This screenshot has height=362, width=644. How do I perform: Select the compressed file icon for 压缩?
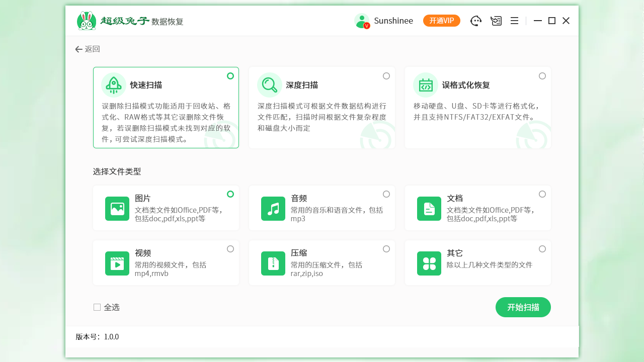[x=273, y=262]
